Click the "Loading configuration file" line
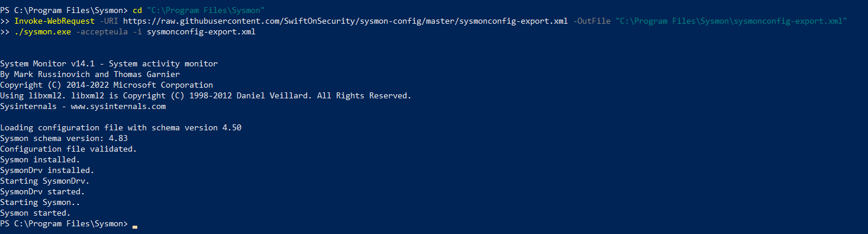Image resolution: width=868 pixels, height=234 pixels. tap(121, 128)
